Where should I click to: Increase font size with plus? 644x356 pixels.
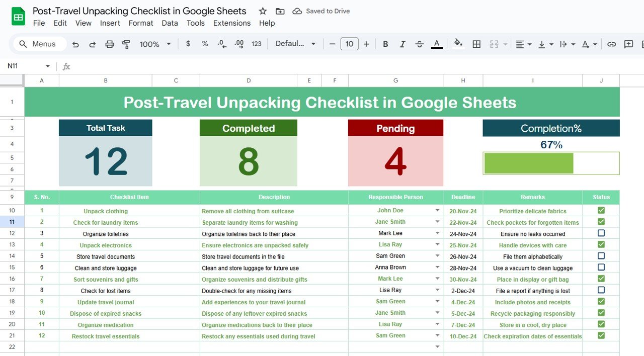click(366, 44)
